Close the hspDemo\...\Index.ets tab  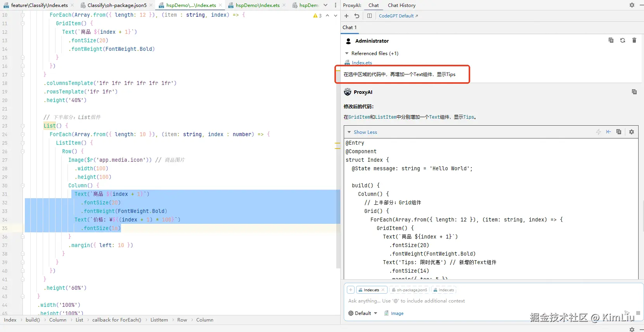pos(220,5)
